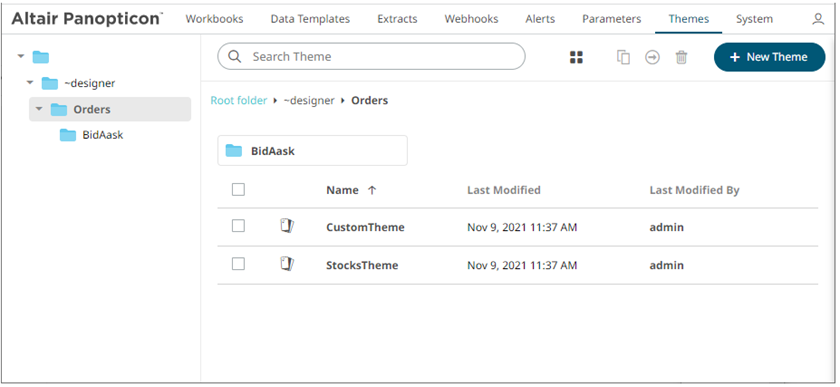Screen dimensions: 840x387
Task: Click the New Theme button
Action: [769, 57]
